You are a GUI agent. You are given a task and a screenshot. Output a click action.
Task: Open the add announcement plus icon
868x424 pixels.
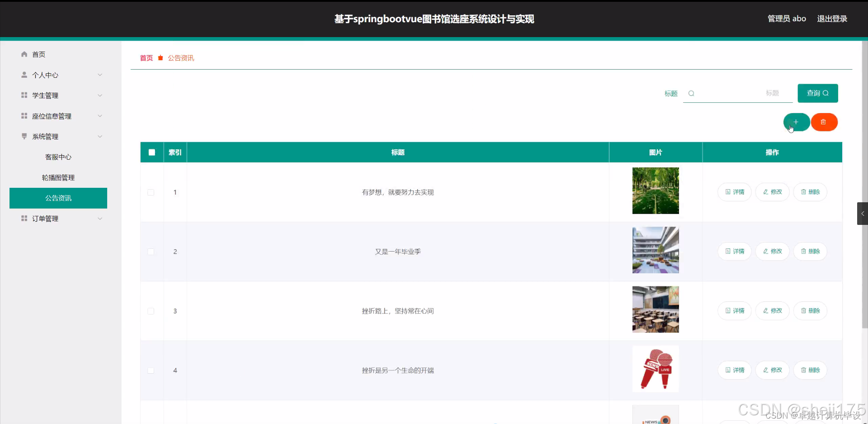click(x=795, y=122)
